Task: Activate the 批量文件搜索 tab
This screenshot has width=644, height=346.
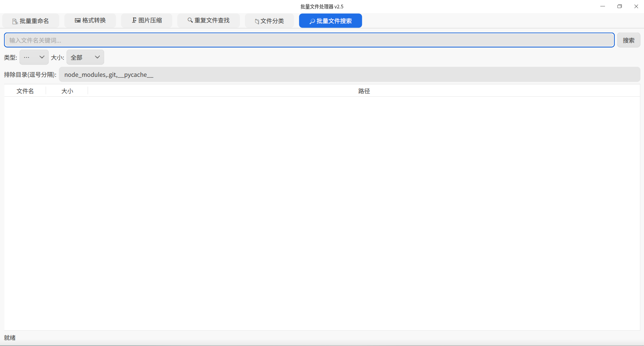Action: tap(331, 21)
